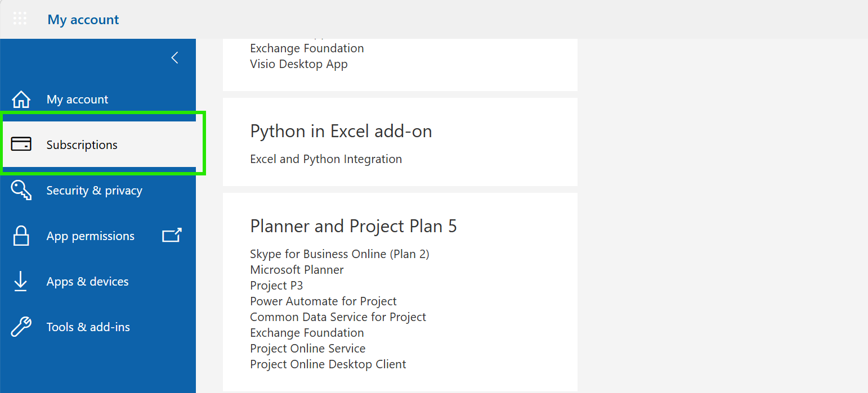Click the wrench Tools & add-ins icon
The image size is (868, 393).
[21, 327]
